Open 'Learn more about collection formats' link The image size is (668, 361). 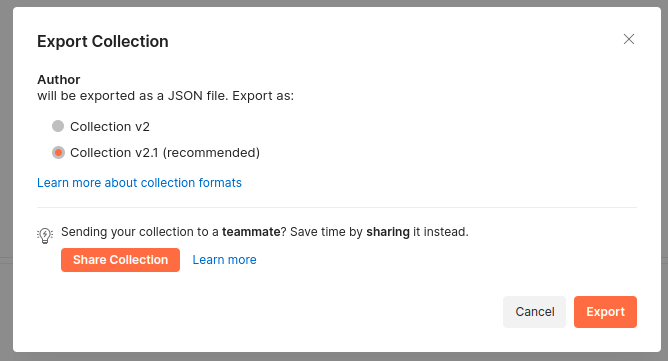[x=139, y=183]
